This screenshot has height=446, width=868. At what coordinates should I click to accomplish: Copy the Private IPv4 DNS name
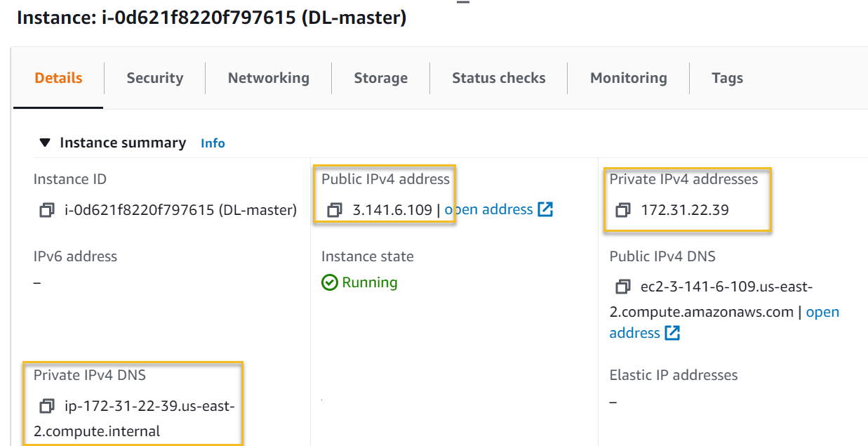click(x=47, y=406)
